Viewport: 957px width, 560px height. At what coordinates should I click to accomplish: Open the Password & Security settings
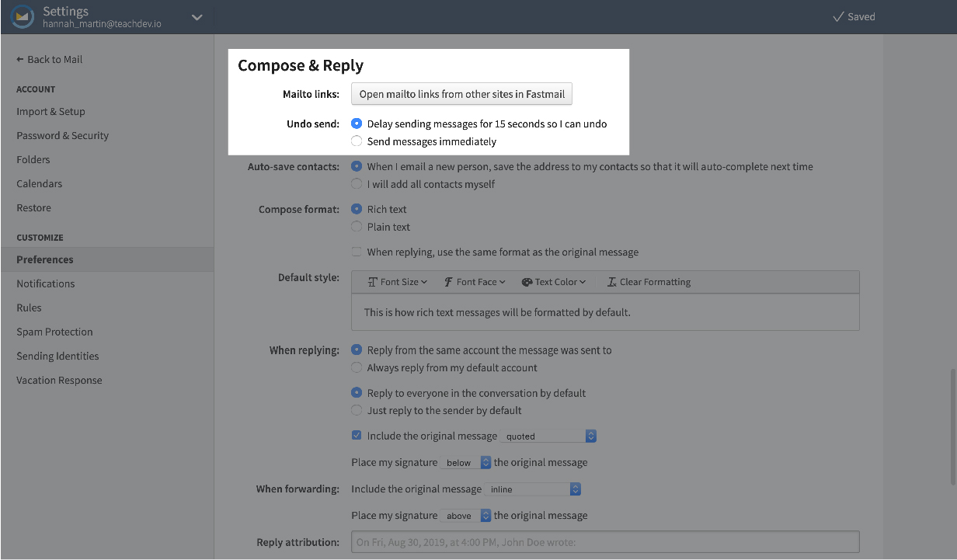62,135
